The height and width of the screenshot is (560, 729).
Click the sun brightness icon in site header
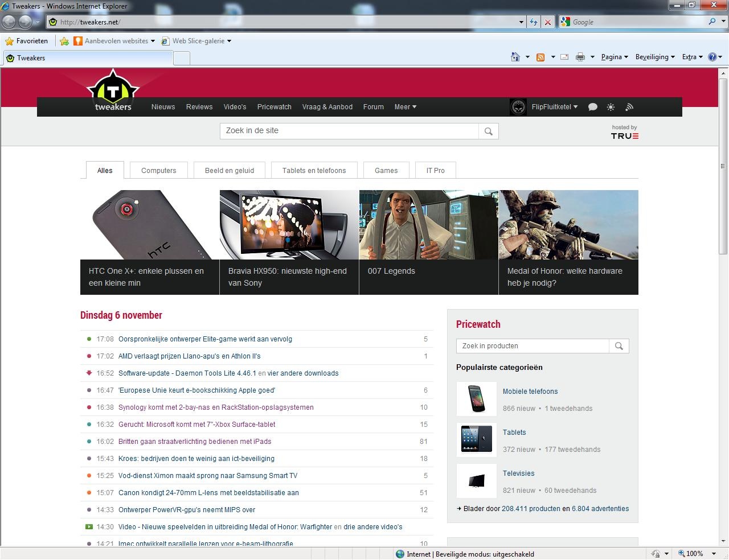tap(611, 107)
